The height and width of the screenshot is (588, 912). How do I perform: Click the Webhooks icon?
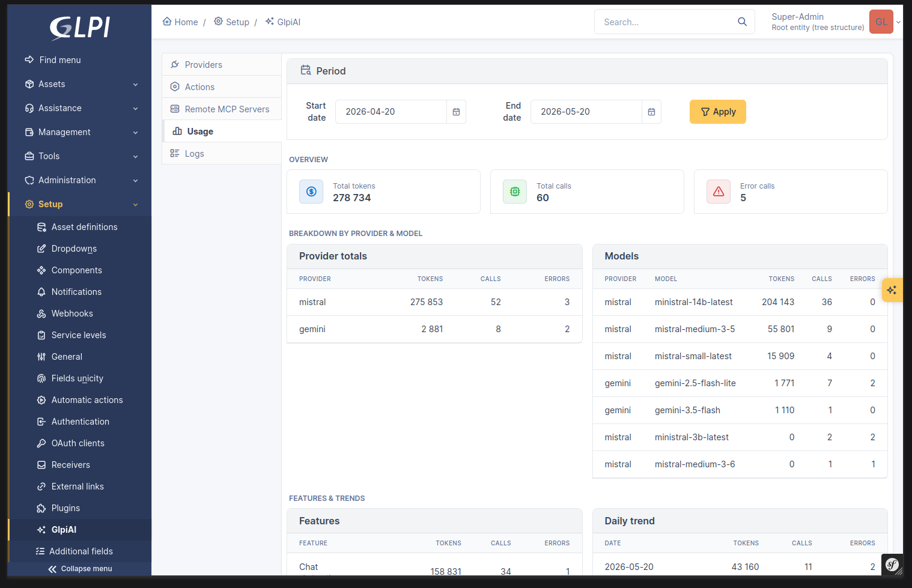click(41, 314)
